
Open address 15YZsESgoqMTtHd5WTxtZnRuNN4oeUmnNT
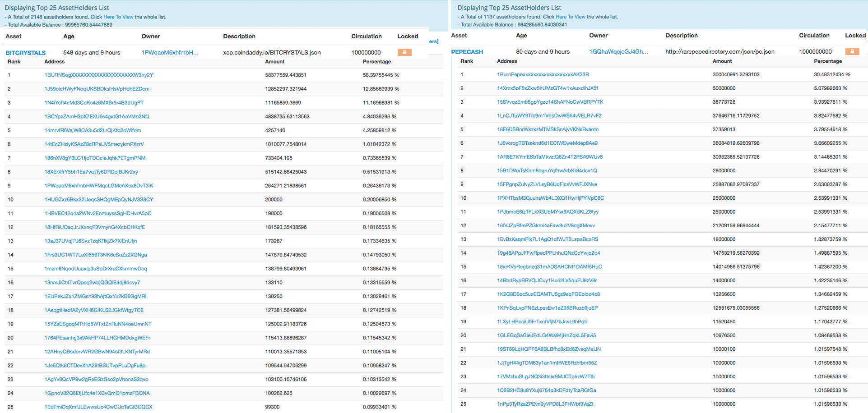click(x=98, y=324)
